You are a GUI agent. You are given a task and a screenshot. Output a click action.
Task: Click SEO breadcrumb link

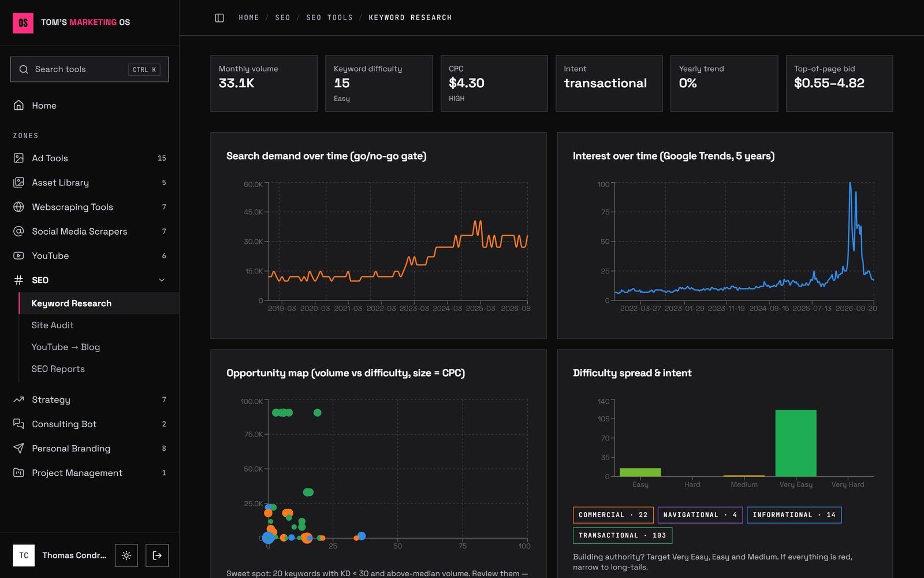pyautogui.click(x=283, y=18)
